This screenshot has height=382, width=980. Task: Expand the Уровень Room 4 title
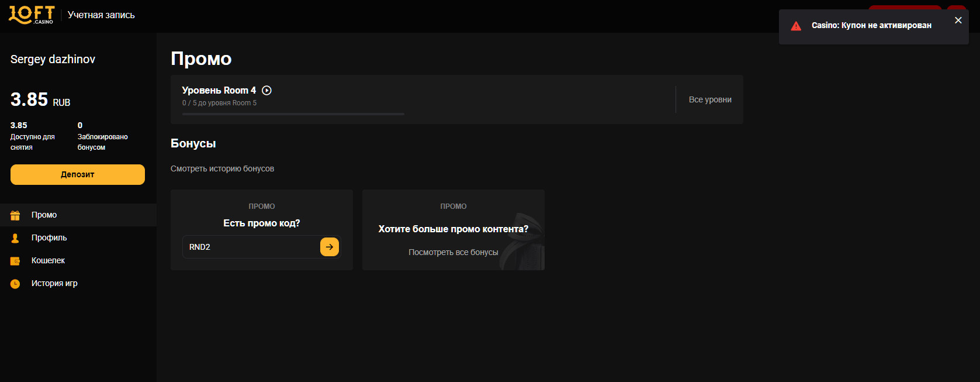219,90
